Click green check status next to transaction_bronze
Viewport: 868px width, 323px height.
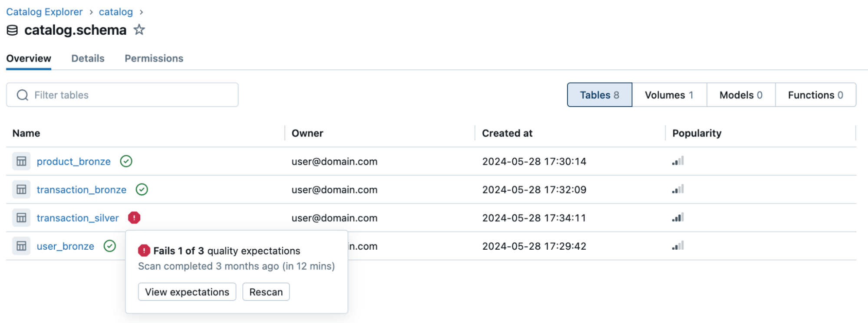[142, 189]
